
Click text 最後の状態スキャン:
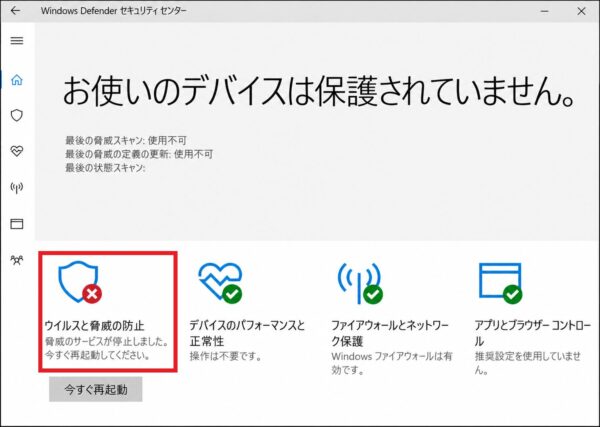click(105, 168)
